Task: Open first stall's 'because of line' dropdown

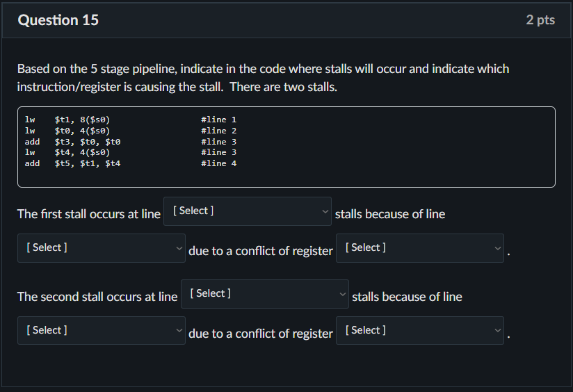Action: pos(101,248)
